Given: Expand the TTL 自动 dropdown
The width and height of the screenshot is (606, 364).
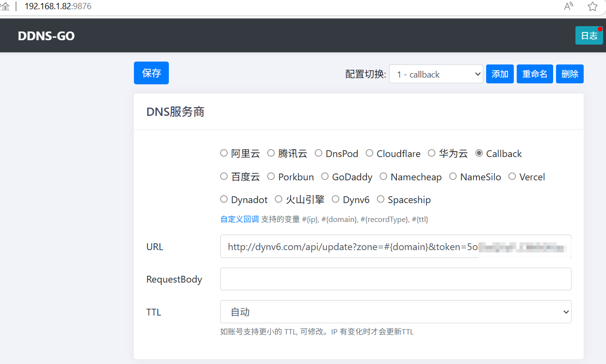Looking at the screenshot, I should [395, 312].
